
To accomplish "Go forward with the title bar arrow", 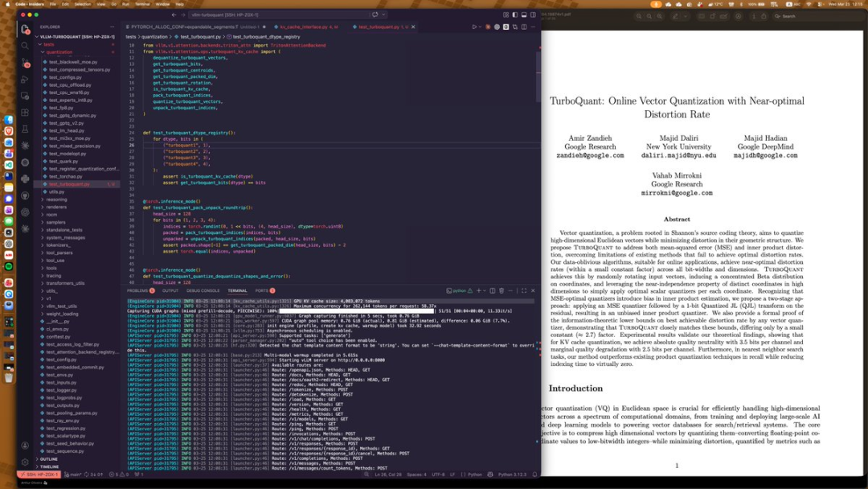I will [182, 15].
